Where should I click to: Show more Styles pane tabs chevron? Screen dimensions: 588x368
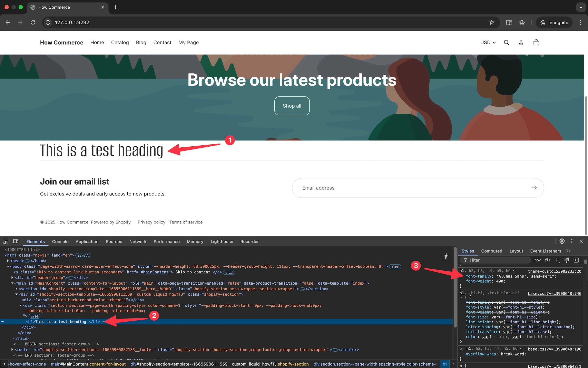568,251
